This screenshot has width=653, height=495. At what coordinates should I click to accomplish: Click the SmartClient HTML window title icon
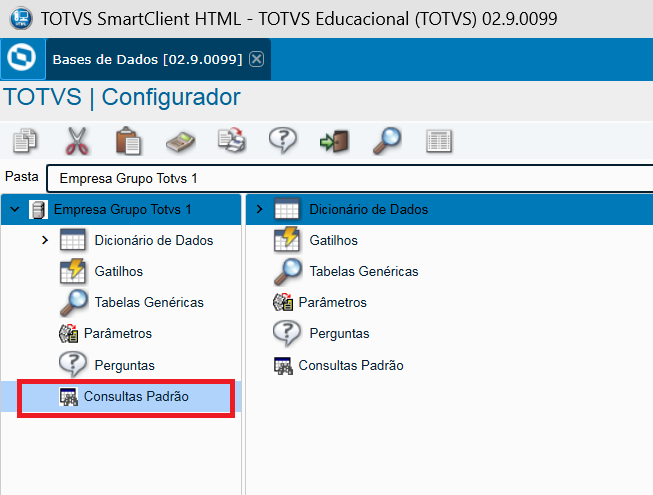pyautogui.click(x=21, y=19)
